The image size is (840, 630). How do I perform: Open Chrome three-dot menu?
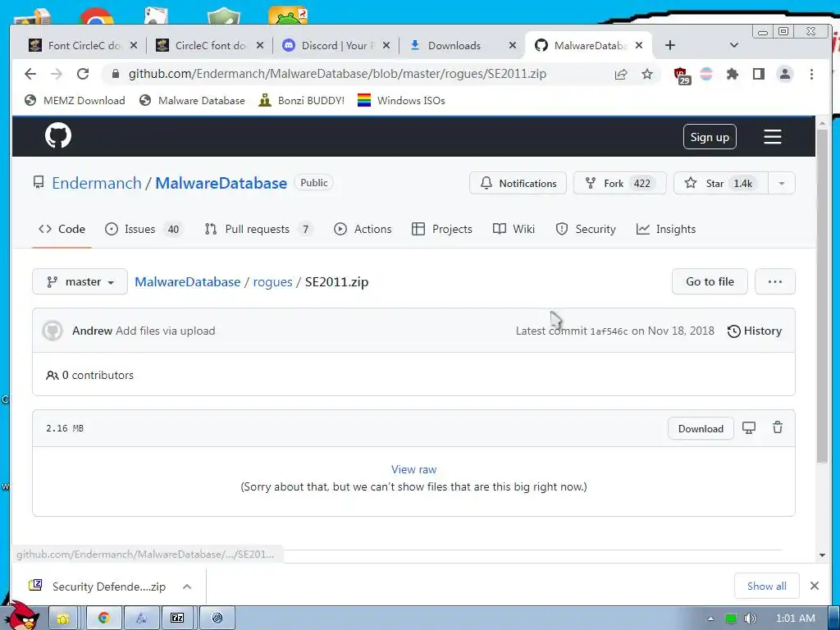click(x=811, y=74)
